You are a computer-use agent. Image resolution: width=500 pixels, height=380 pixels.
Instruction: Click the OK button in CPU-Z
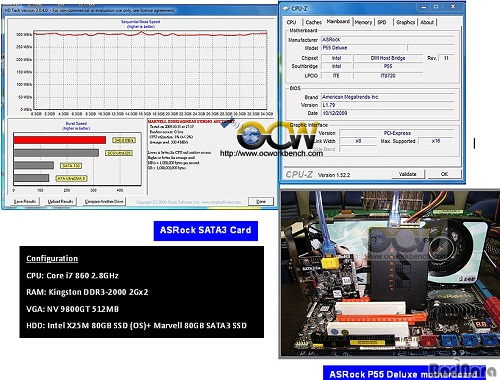pyautogui.click(x=444, y=174)
